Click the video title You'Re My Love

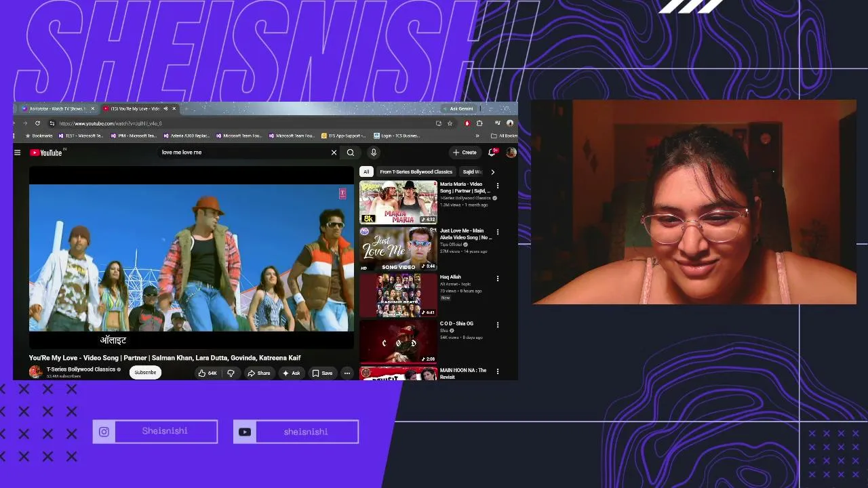(165, 358)
